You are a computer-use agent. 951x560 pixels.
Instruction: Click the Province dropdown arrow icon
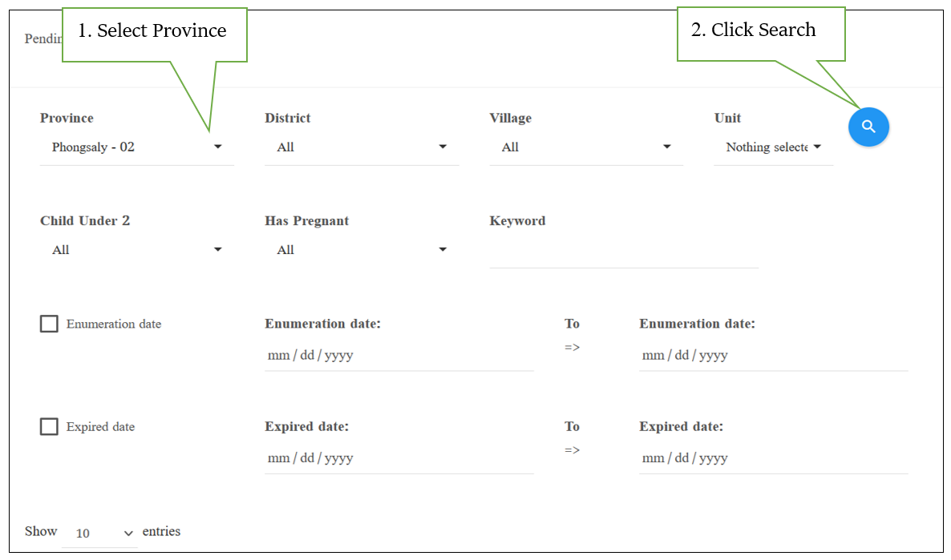[218, 147]
